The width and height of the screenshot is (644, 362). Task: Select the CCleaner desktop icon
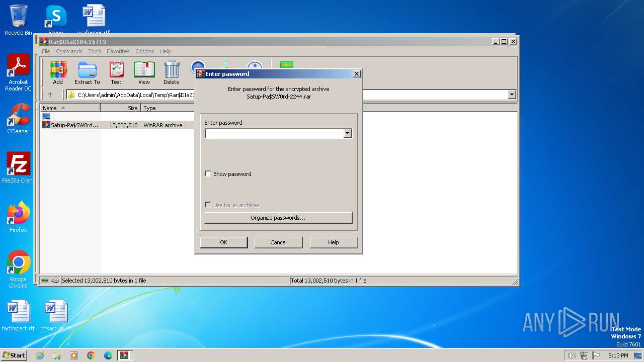(18, 118)
